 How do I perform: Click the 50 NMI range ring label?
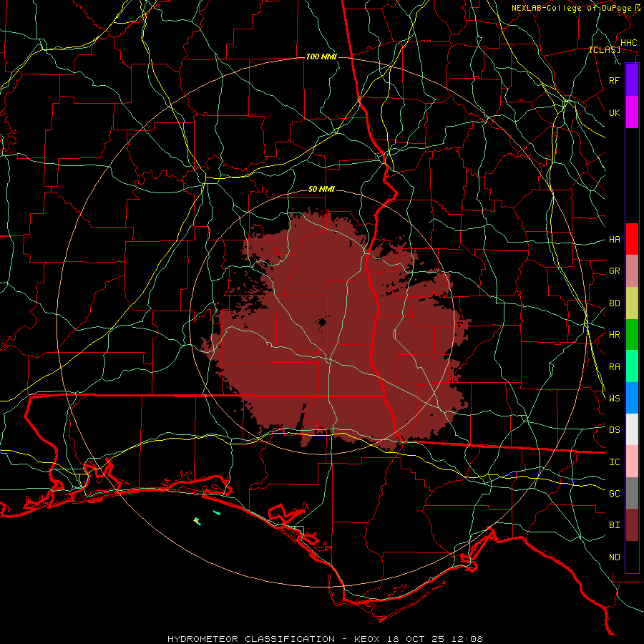[x=321, y=190]
